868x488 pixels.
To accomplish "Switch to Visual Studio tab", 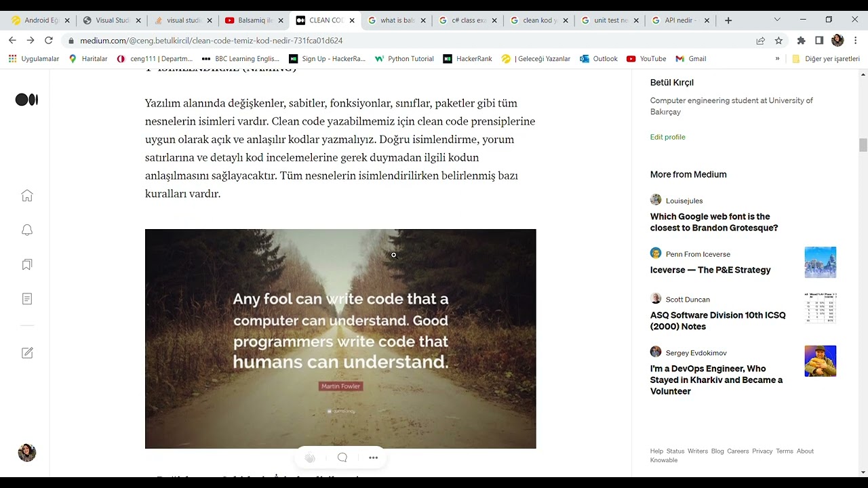I will [x=112, y=20].
